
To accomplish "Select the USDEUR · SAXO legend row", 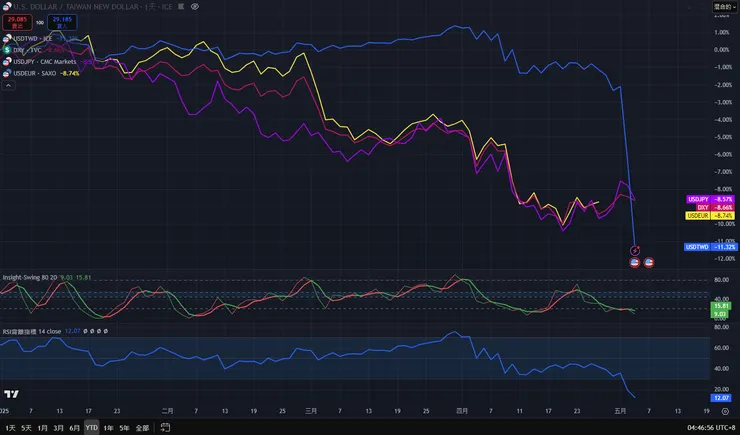I will tap(42, 73).
